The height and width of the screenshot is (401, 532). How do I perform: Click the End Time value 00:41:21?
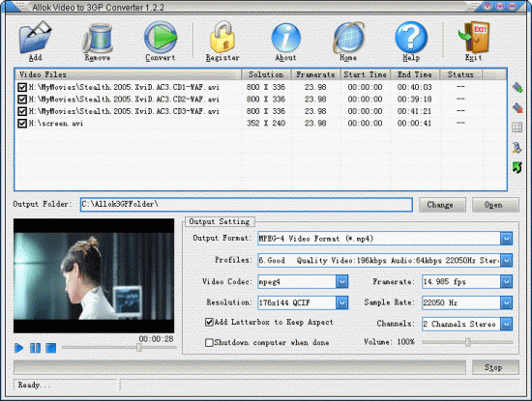(x=414, y=111)
